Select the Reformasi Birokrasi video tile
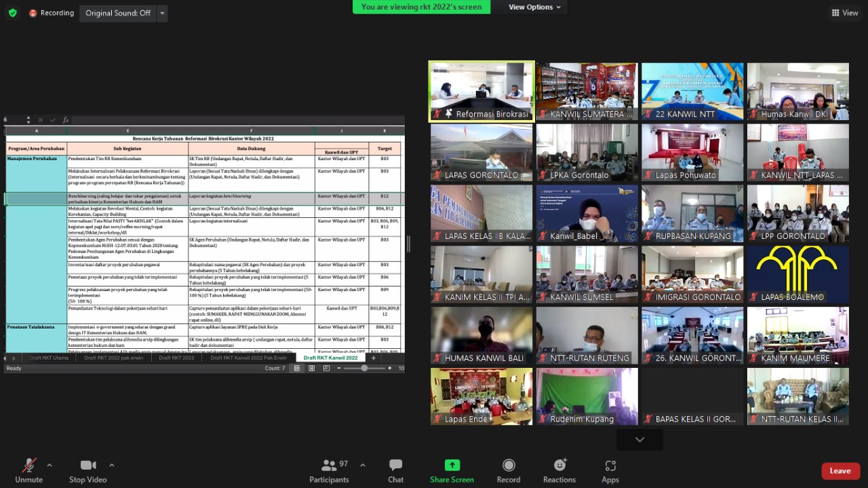Viewport: 868px width, 488px height. (x=481, y=91)
